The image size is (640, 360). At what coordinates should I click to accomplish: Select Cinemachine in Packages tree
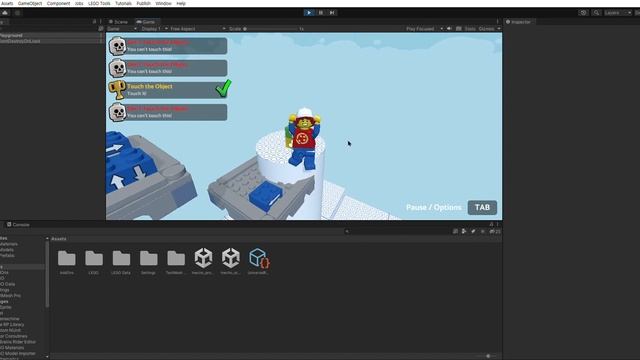click(10, 319)
